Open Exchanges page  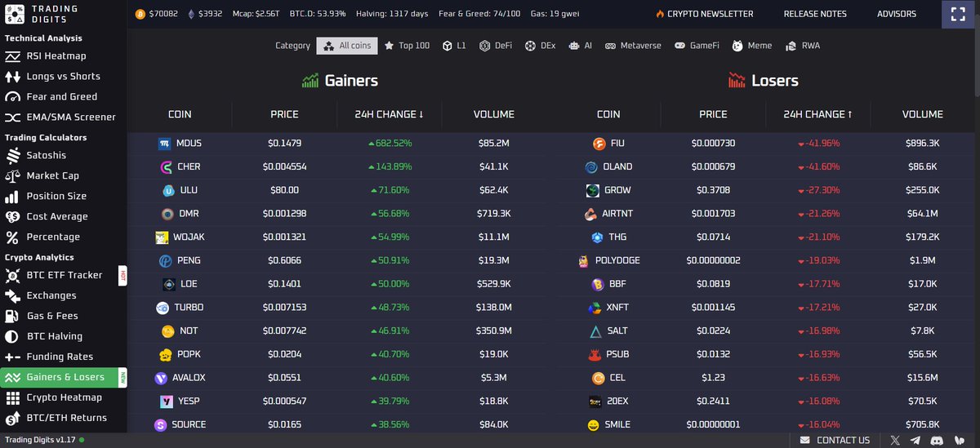coord(41,295)
